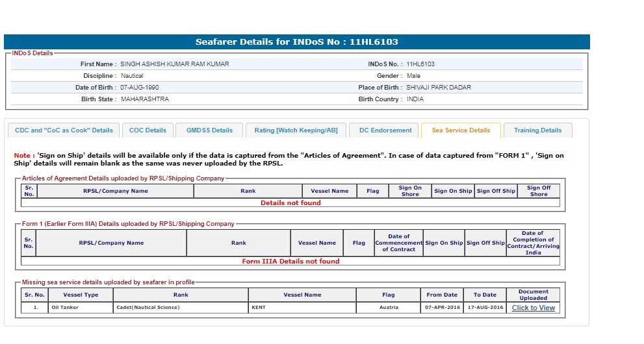Image resolution: width=644 pixels, height=344 pixels.
Task: Go to the DC Endorsement tab
Action: point(385,130)
